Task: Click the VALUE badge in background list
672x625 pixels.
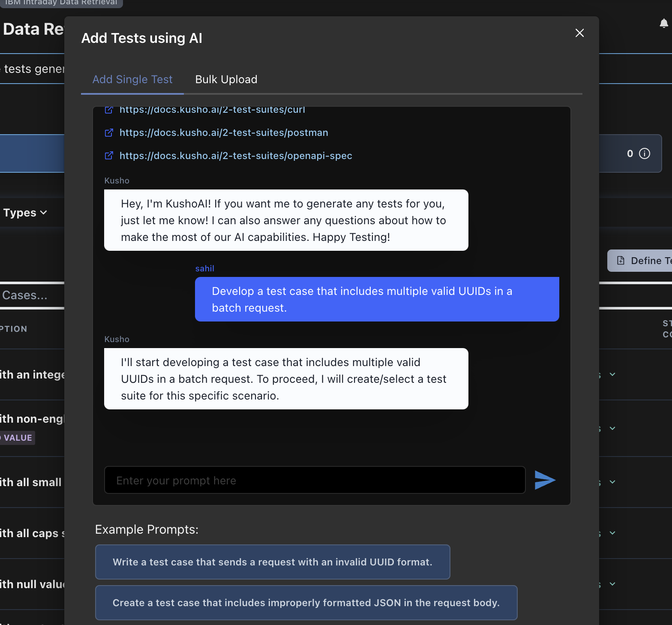Action: [x=17, y=438]
